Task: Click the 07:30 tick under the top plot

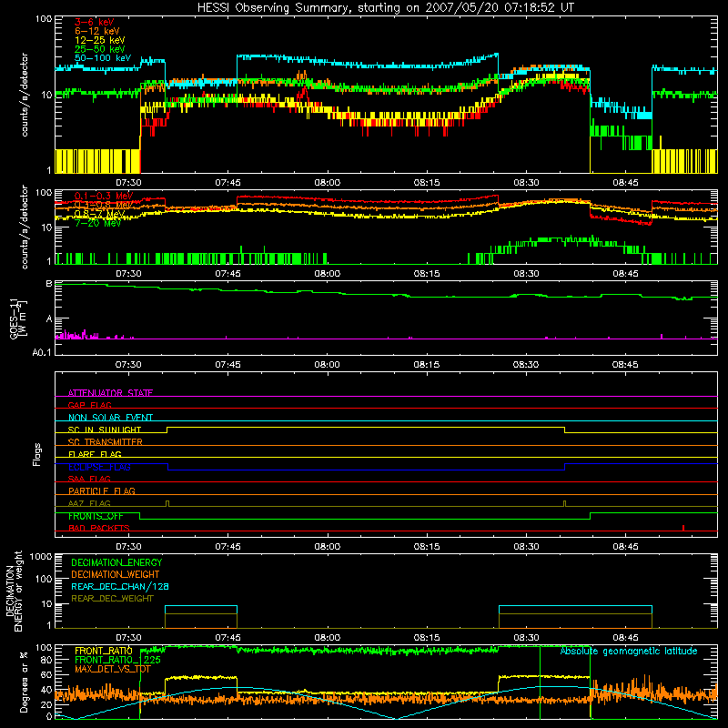Action: click(128, 183)
